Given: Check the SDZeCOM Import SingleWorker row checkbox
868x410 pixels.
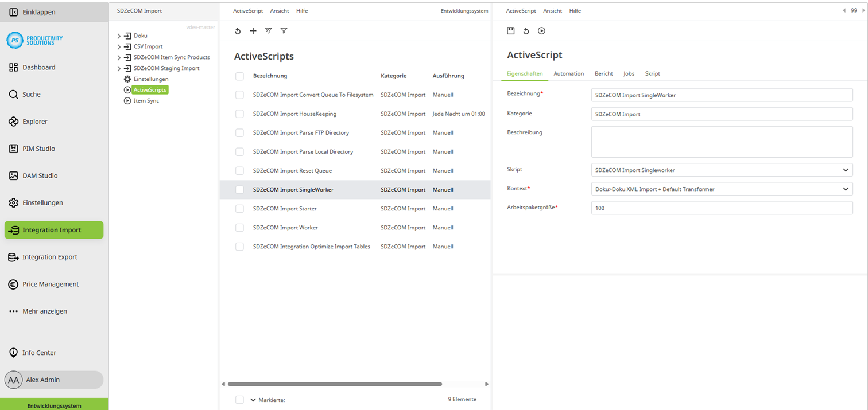Looking at the screenshot, I should [x=239, y=189].
